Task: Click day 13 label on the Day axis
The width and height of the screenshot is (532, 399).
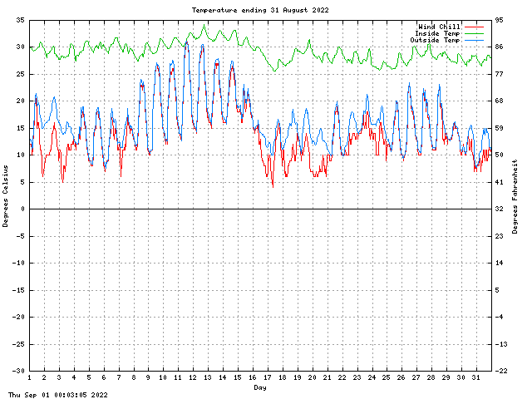Action: tap(208, 377)
